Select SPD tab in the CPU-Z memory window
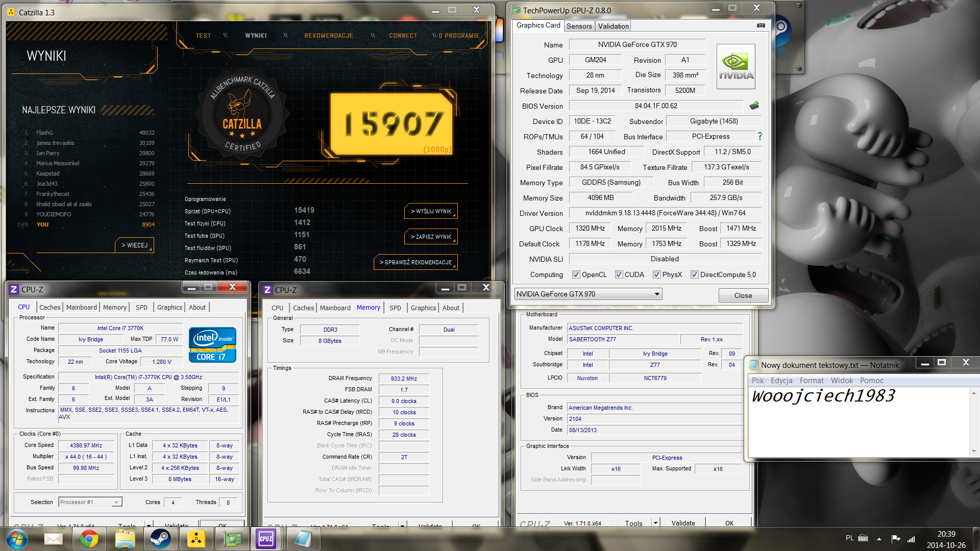Screen dimensions: 980x551 click(395, 308)
